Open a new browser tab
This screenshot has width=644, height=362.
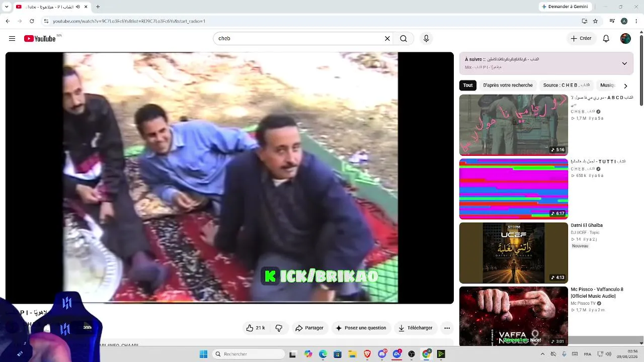pos(98,7)
